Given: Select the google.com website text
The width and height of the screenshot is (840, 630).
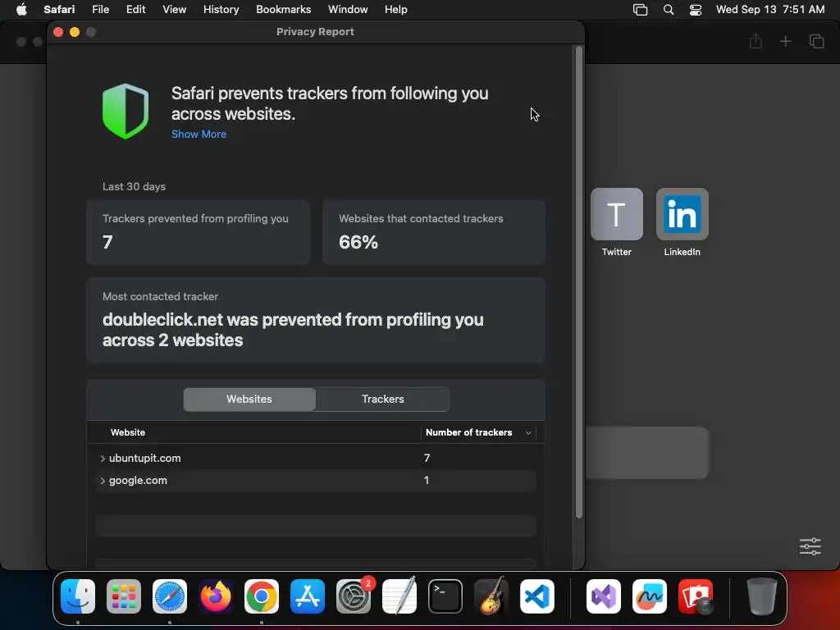Looking at the screenshot, I should [138, 481].
